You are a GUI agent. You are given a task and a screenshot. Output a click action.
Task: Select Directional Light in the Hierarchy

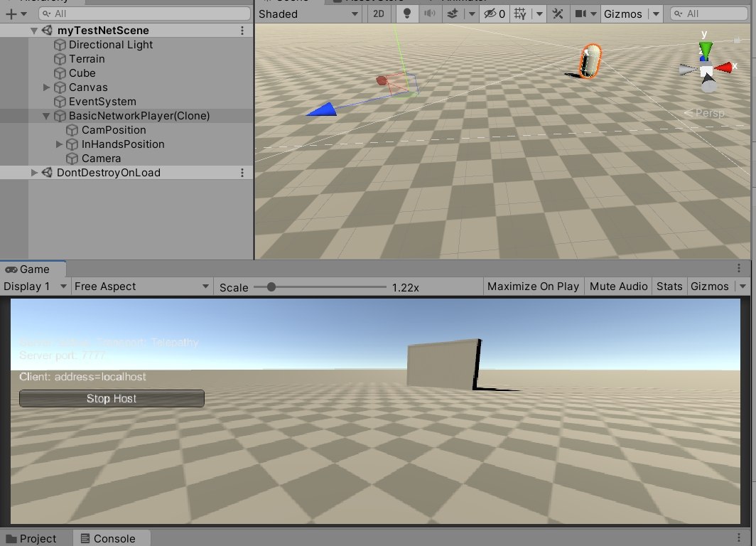[x=111, y=45]
